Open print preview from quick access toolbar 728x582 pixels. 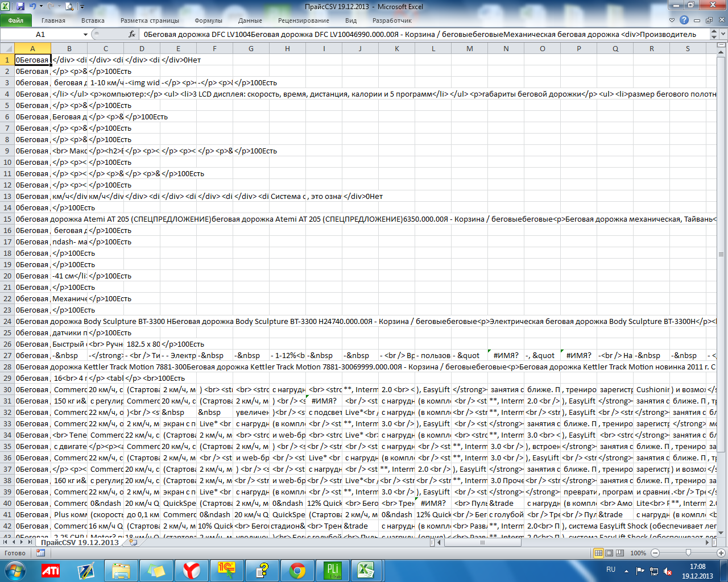click(x=69, y=7)
